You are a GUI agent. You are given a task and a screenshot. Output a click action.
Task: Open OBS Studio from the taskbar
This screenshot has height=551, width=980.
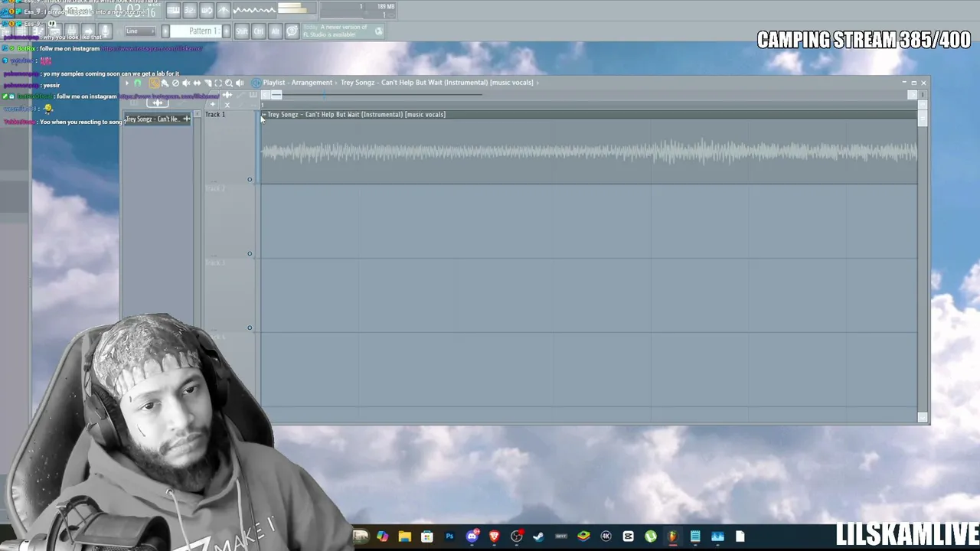pos(517,536)
